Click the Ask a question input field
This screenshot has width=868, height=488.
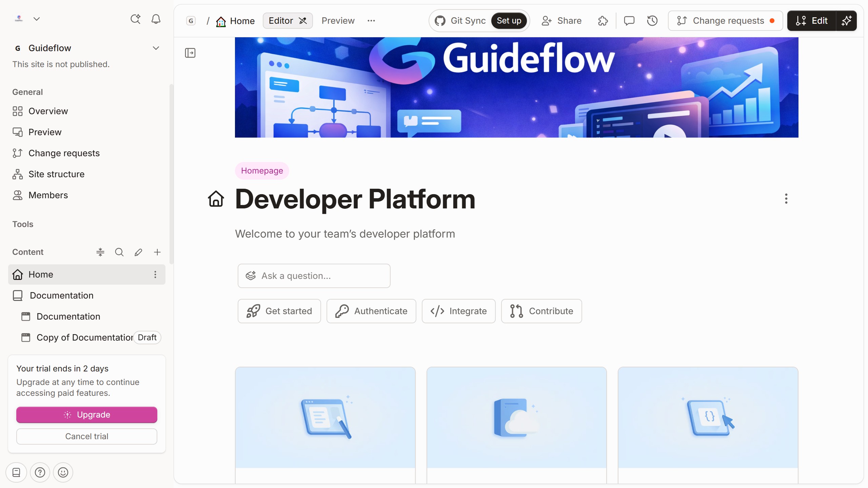coord(314,276)
